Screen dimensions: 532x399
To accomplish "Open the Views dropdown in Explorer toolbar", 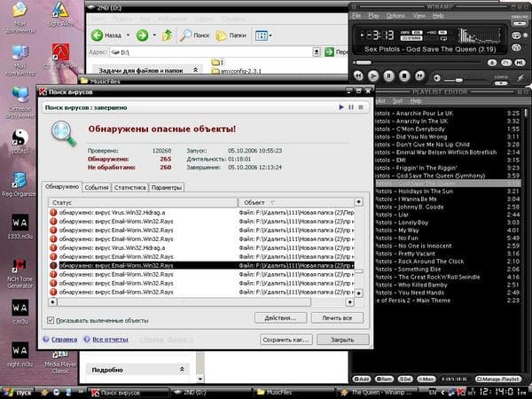I will 263,35.
